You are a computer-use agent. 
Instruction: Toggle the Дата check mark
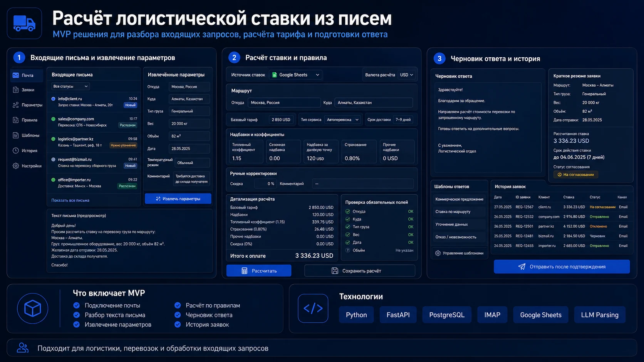(x=348, y=242)
